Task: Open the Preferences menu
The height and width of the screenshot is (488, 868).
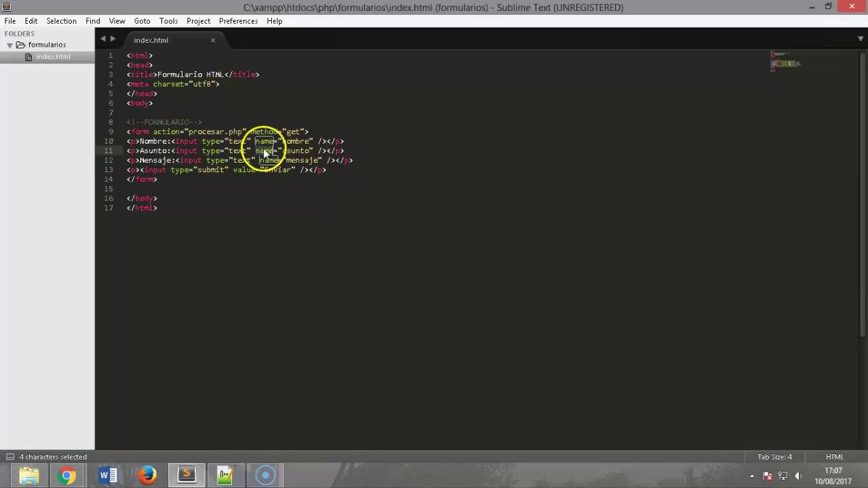Action: (238, 21)
